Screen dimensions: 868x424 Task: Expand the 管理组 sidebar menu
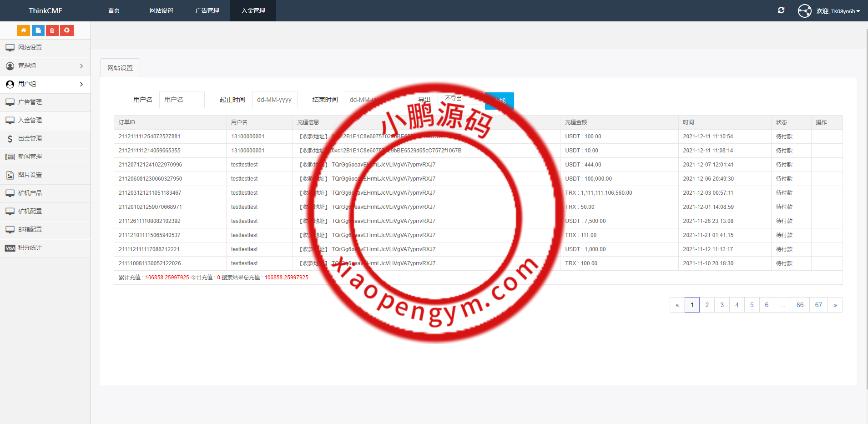coord(45,66)
